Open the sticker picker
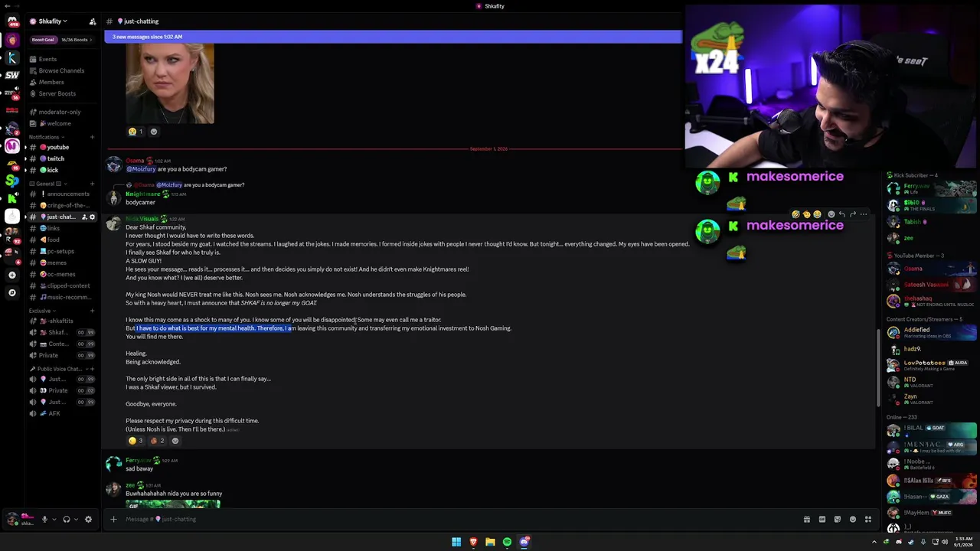Image resolution: width=980 pixels, height=551 pixels. tap(838, 519)
